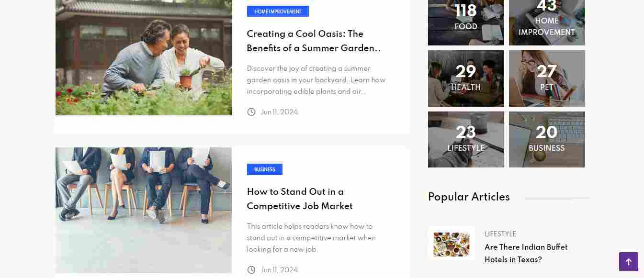Open the Business category tag
Viewport: 644px width, 278px height.
point(265,169)
